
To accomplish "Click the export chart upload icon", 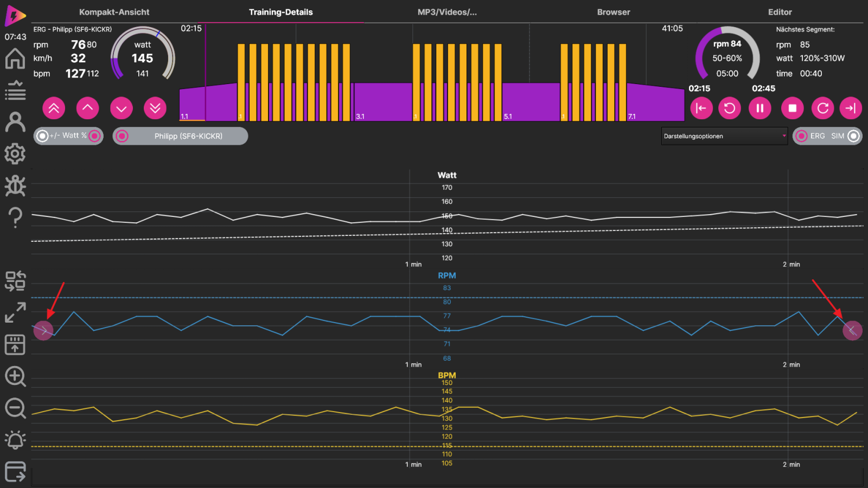I will coord(15,344).
